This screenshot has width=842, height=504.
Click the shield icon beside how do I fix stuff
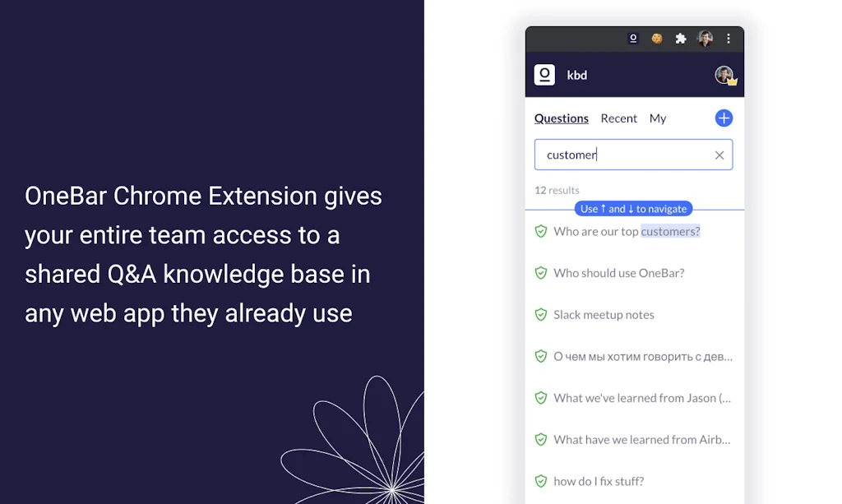coord(541,481)
